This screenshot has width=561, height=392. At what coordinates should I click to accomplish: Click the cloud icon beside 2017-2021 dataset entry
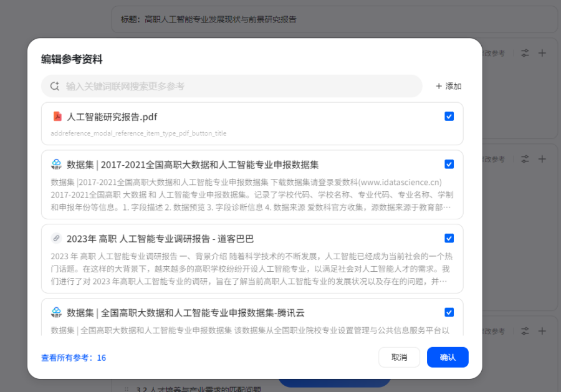57,165
